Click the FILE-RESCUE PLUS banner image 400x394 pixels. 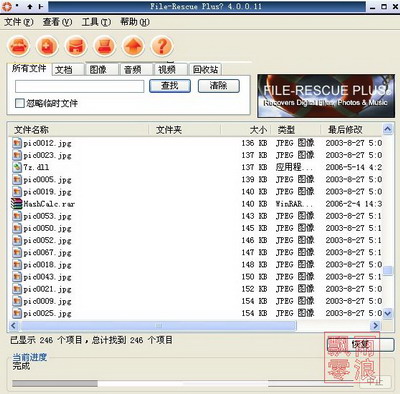click(x=326, y=96)
